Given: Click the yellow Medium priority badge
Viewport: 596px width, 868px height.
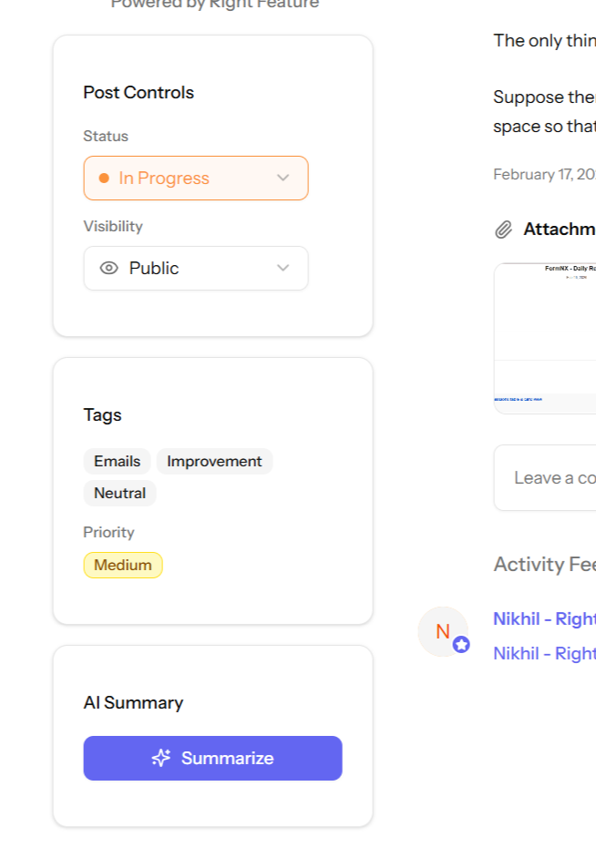Looking at the screenshot, I should pos(123,565).
